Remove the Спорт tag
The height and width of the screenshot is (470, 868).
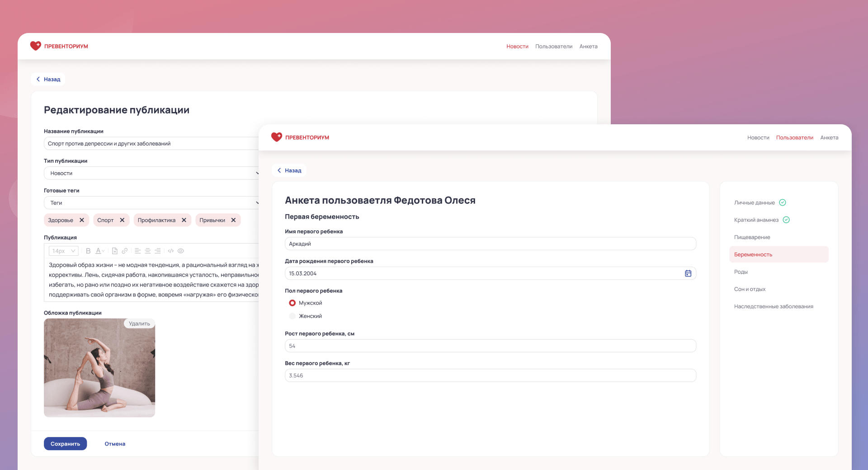(122, 220)
